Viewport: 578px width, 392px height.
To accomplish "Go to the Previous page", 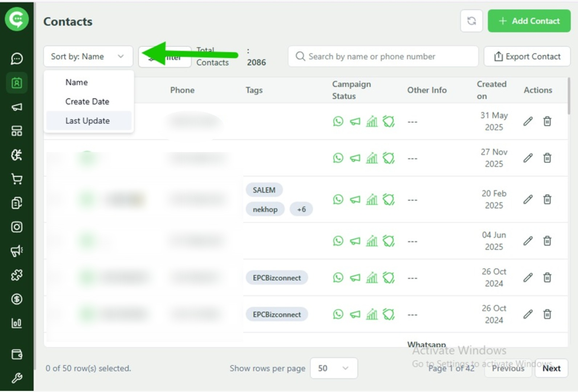I will pyautogui.click(x=508, y=368).
